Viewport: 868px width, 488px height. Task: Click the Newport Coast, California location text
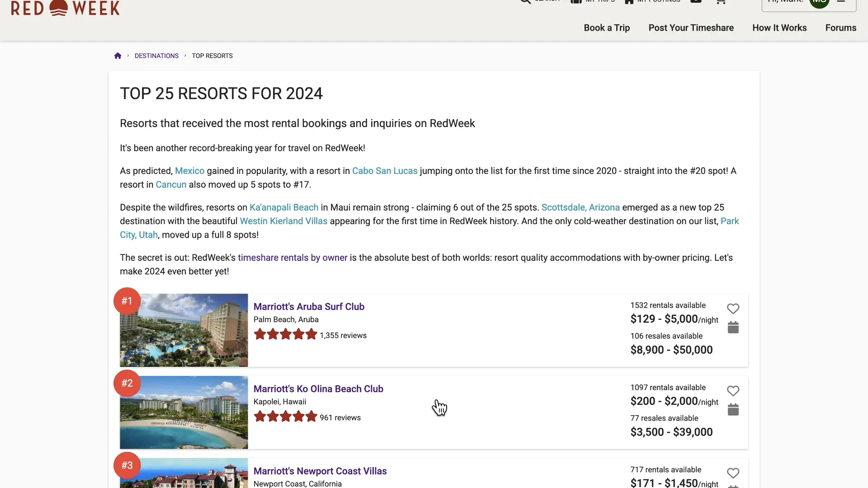(x=297, y=483)
